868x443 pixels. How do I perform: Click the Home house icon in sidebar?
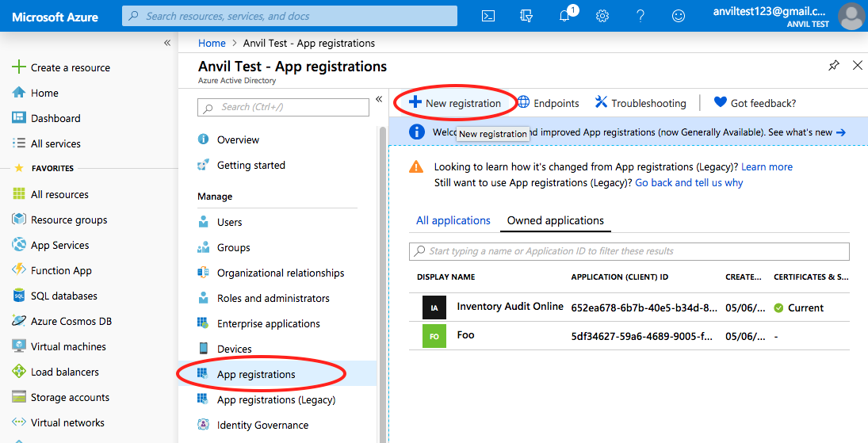point(19,93)
